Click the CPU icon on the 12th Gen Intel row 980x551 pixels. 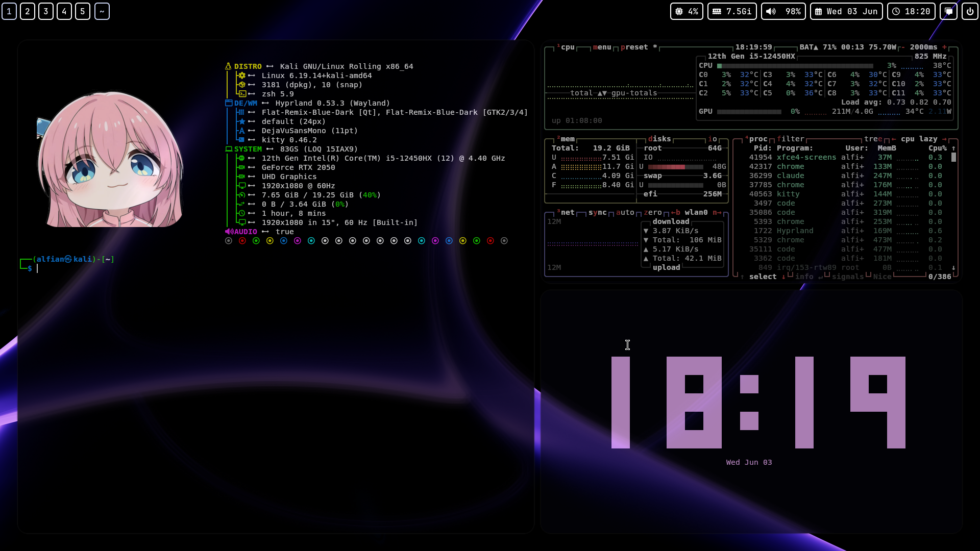tap(242, 158)
